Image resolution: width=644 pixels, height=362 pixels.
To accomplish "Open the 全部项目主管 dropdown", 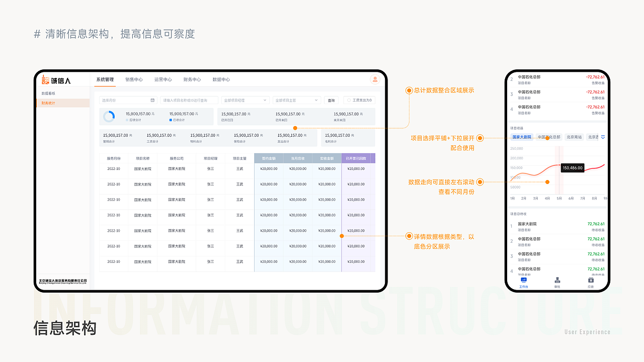I will pos(296,100).
